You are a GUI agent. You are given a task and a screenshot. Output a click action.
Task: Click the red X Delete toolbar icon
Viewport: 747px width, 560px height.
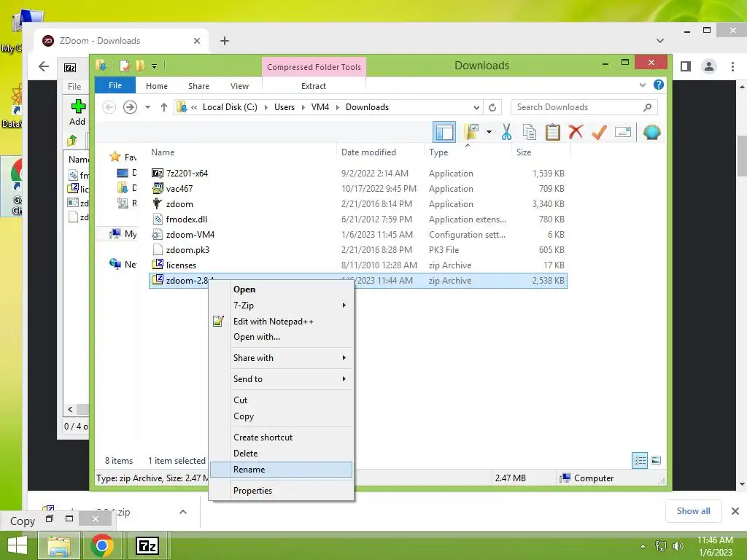coord(576,131)
